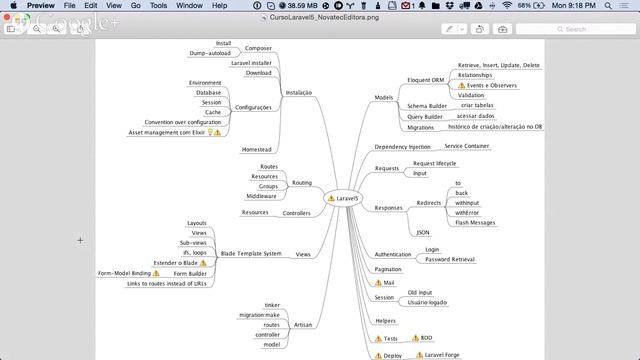Open the View menu
This screenshot has width=640, height=360.
pyautogui.click(x=114, y=6)
